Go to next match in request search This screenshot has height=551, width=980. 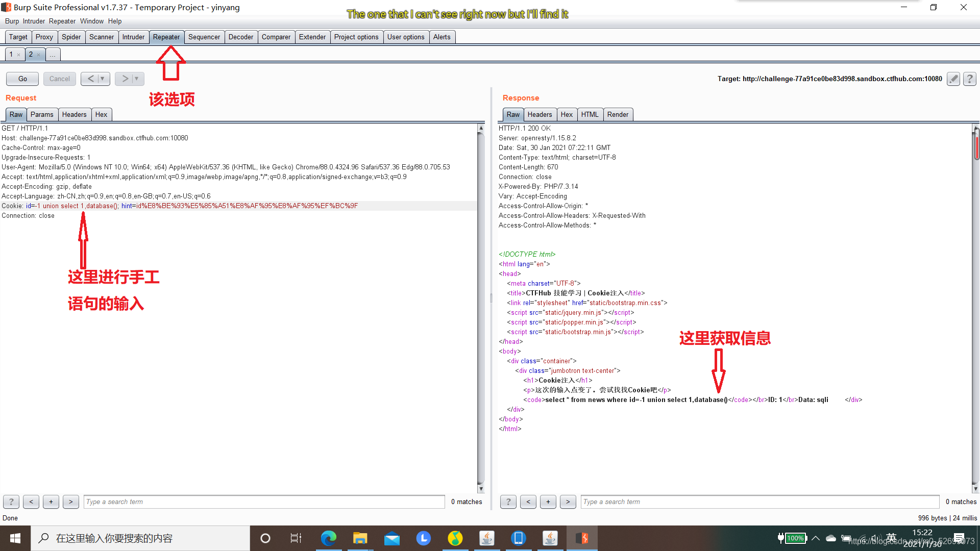[71, 502]
